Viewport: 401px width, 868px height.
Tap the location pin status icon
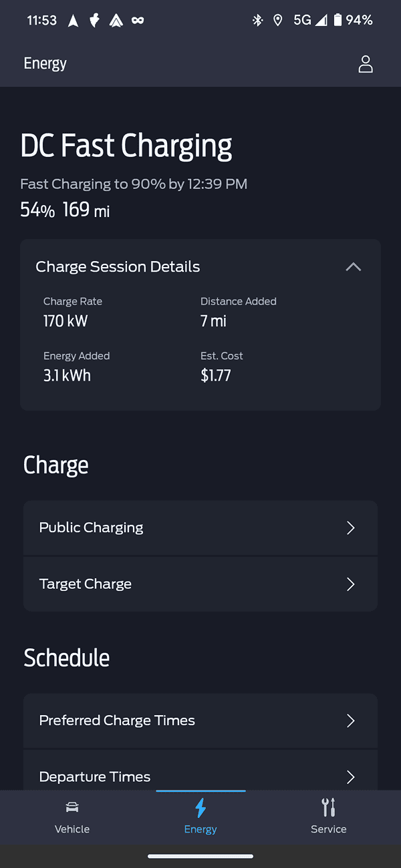coord(278,20)
